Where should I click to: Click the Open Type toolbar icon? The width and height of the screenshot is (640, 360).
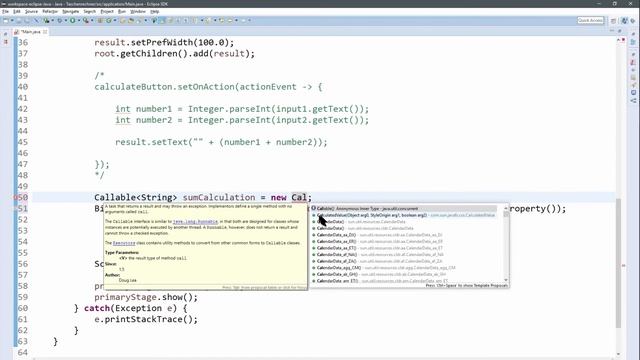pyautogui.click(x=122, y=20)
